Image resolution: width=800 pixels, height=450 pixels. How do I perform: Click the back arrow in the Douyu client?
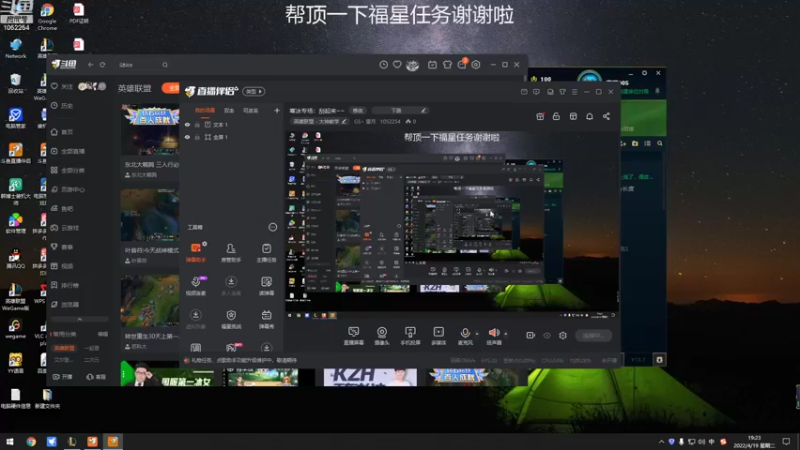pyautogui.click(x=90, y=65)
